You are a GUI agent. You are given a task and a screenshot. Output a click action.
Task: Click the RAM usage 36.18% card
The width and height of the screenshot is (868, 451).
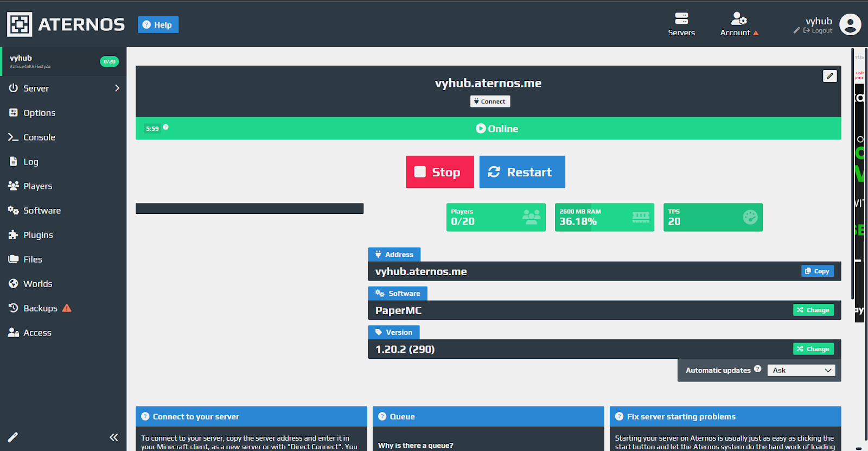tap(604, 217)
